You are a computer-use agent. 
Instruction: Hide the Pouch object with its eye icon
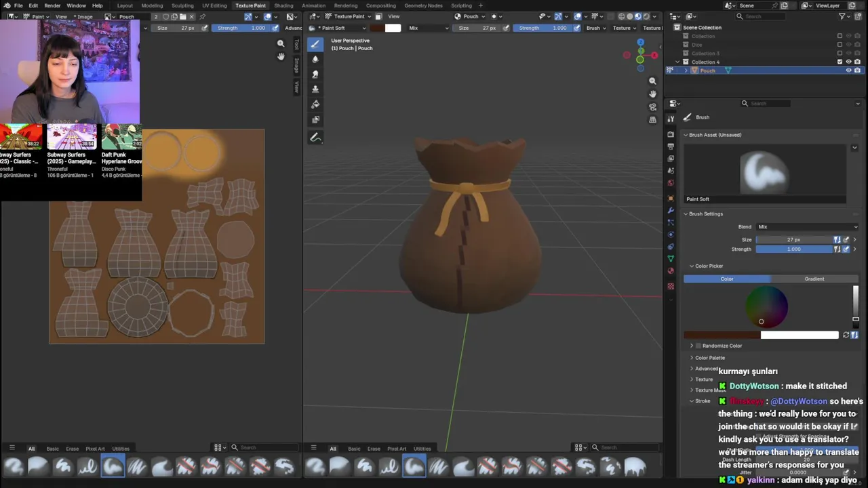tap(848, 70)
